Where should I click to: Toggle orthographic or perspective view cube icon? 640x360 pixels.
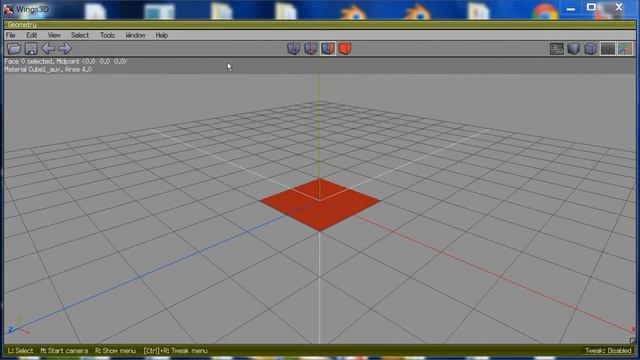[591, 49]
